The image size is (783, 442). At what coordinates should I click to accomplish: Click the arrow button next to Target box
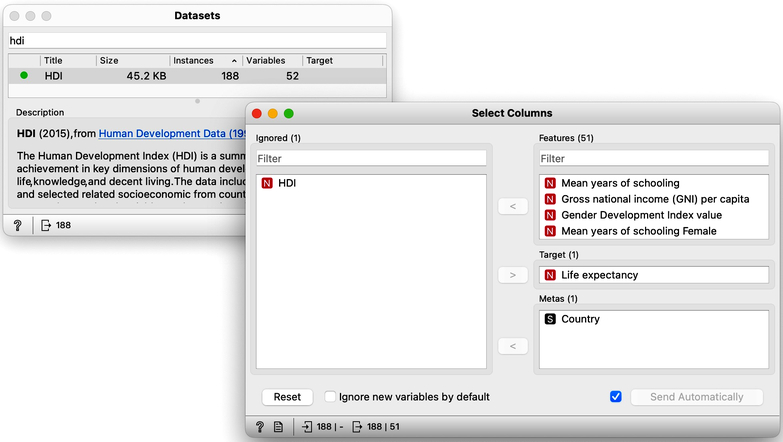[x=513, y=275]
